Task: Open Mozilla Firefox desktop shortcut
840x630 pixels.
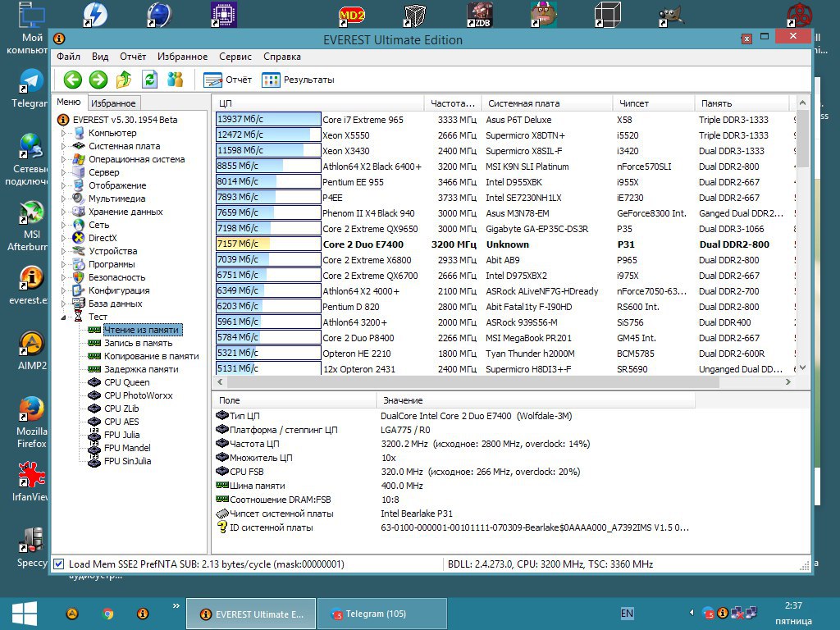Action: point(32,422)
